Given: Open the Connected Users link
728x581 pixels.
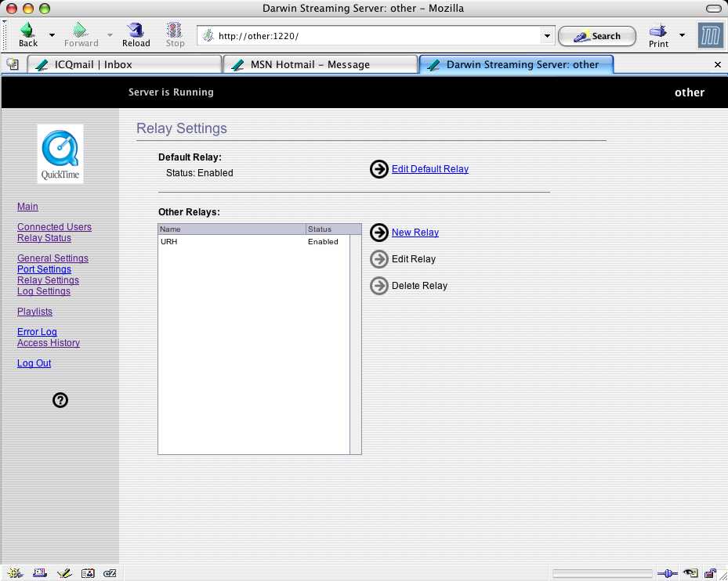Looking at the screenshot, I should click(54, 227).
